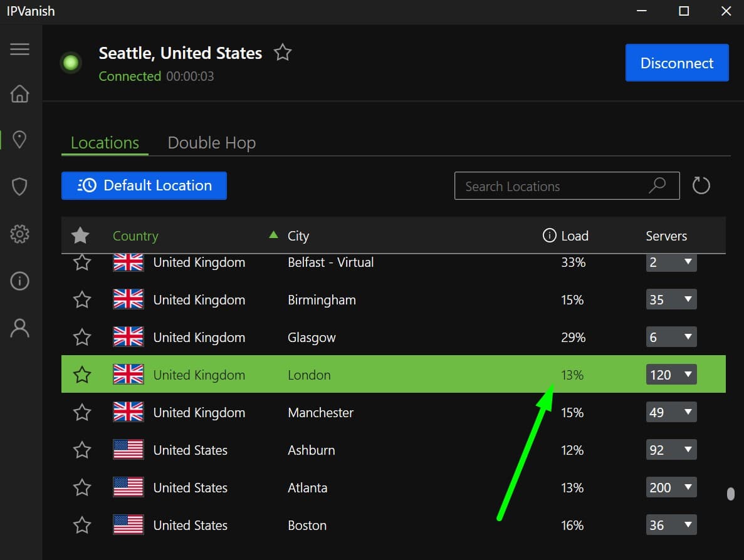Expand the Birmingham servers dropdown showing 35
This screenshot has width=744, height=560.
[x=671, y=299]
